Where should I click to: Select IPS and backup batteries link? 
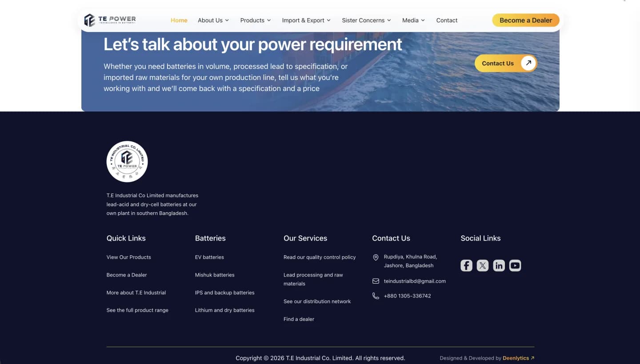click(225, 293)
